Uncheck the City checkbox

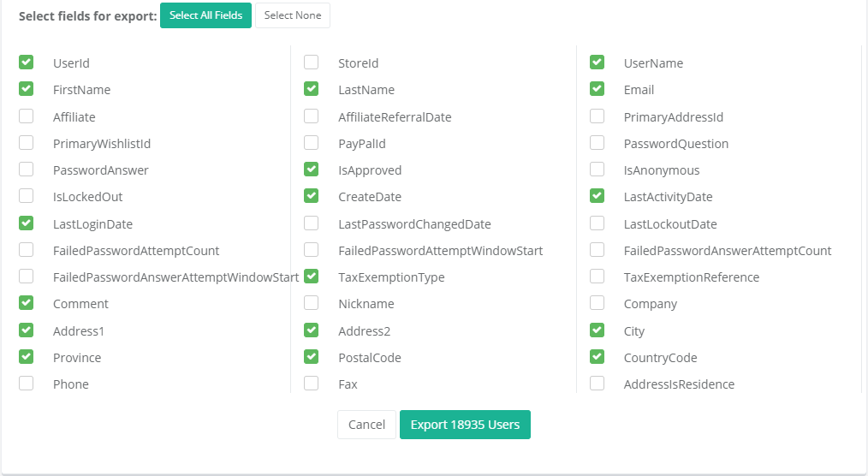click(x=597, y=330)
